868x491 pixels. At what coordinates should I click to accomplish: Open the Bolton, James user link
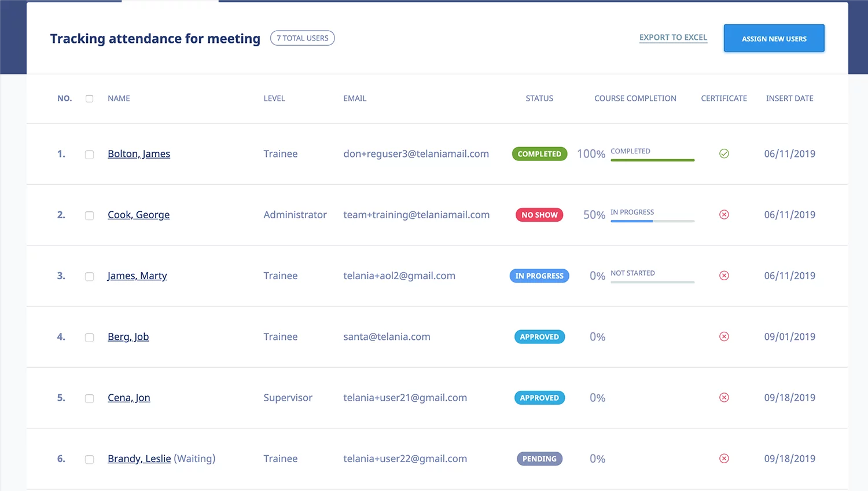pyautogui.click(x=139, y=154)
